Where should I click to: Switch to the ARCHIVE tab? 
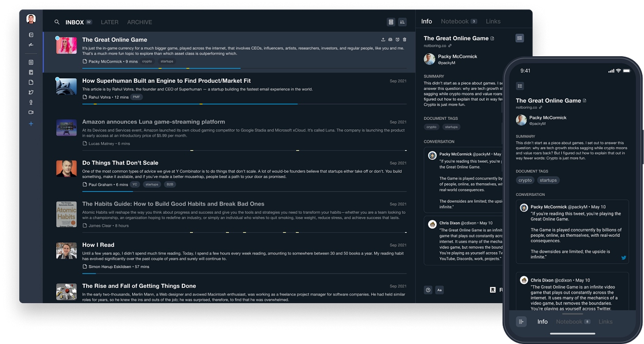click(139, 22)
